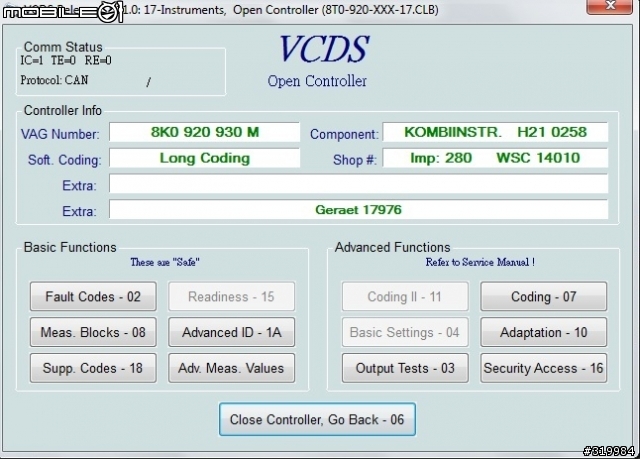Viewport: 640px width, 459px height.
Task: Open Supp. Codes - 18
Action: point(93,368)
